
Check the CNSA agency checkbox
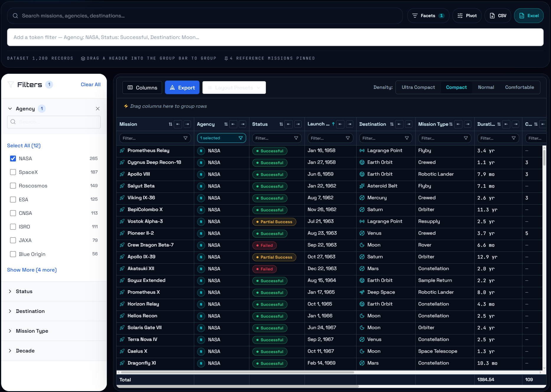13,213
